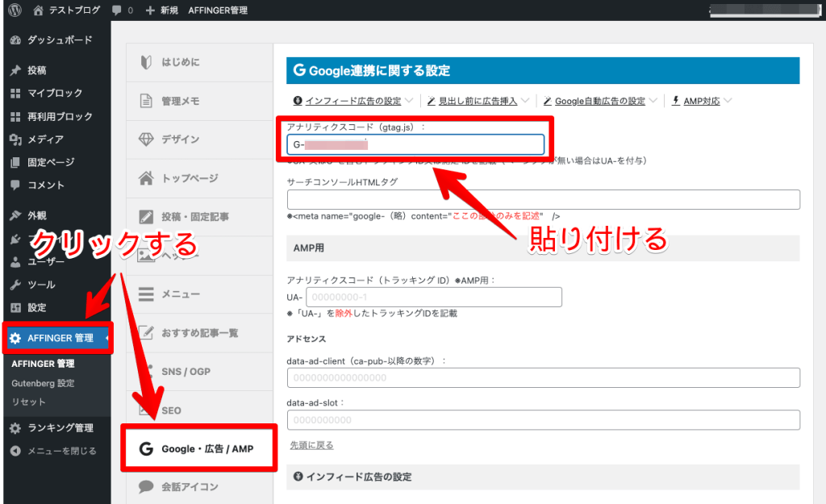The width and height of the screenshot is (826, 504).
Task: Switch to the 管理メモ tab
Action: [x=200, y=101]
